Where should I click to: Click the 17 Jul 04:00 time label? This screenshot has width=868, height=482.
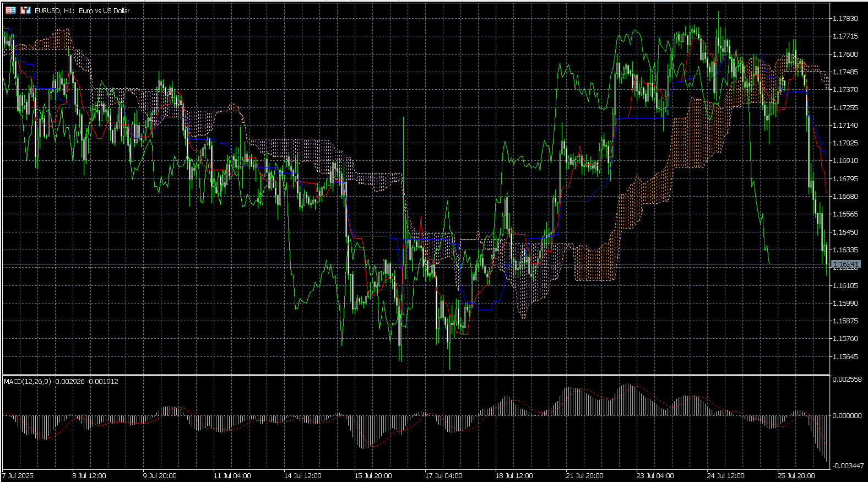pyautogui.click(x=443, y=475)
